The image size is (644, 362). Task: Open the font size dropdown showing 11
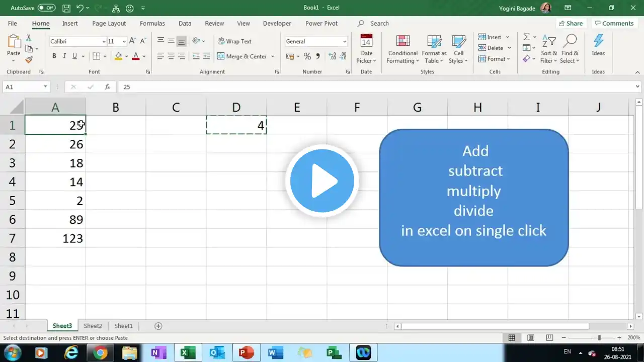pyautogui.click(x=124, y=42)
